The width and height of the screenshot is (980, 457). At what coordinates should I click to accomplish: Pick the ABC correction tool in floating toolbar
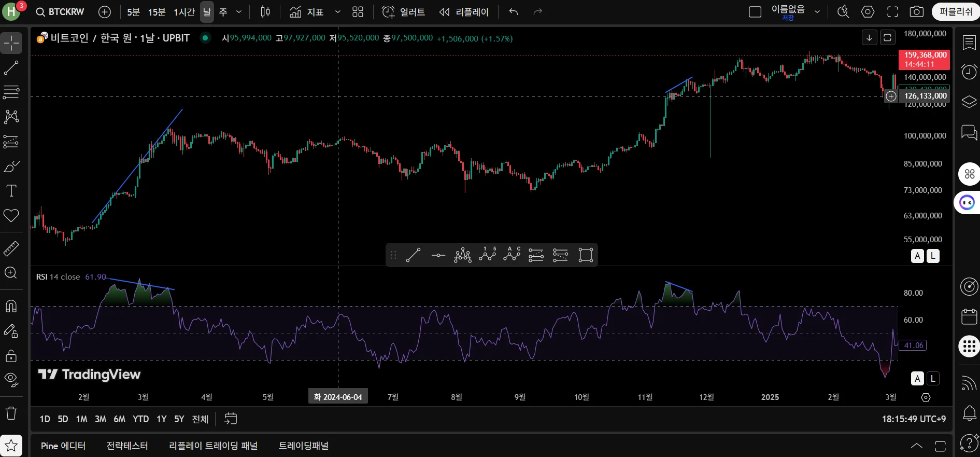pyautogui.click(x=512, y=255)
